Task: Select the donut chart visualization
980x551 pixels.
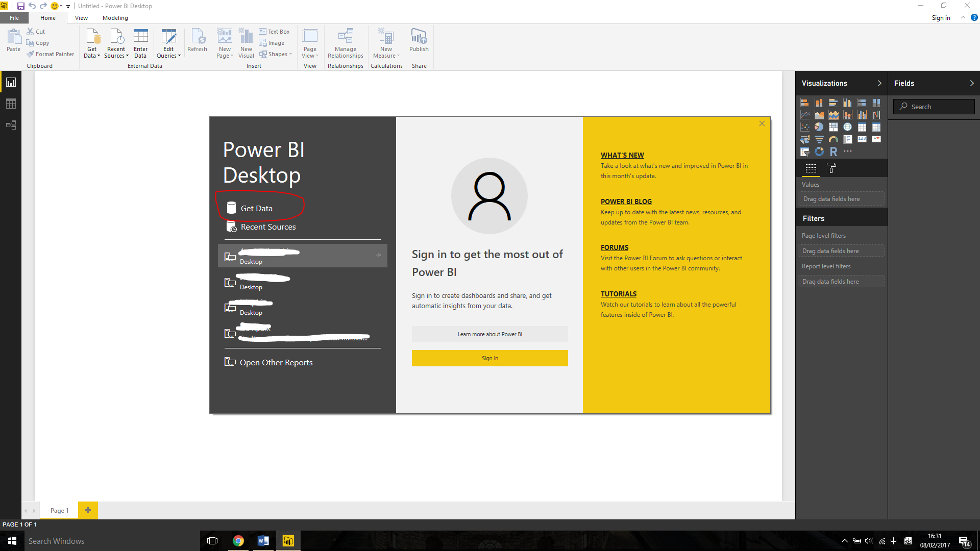Action: 819,152
